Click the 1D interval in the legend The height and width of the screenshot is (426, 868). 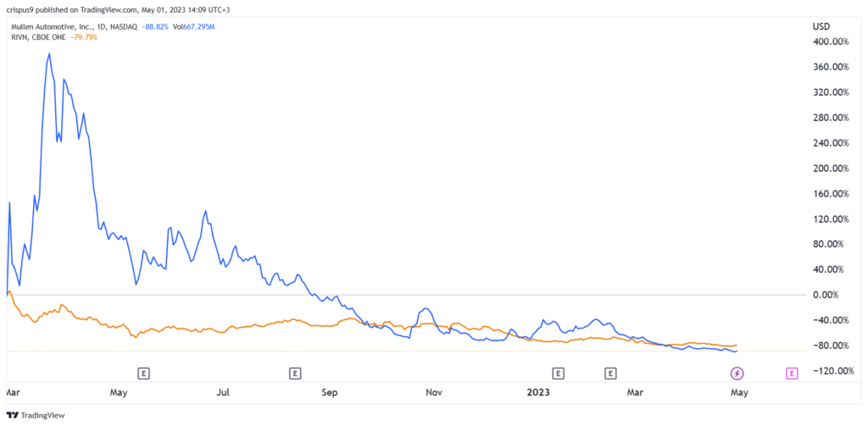pos(109,26)
